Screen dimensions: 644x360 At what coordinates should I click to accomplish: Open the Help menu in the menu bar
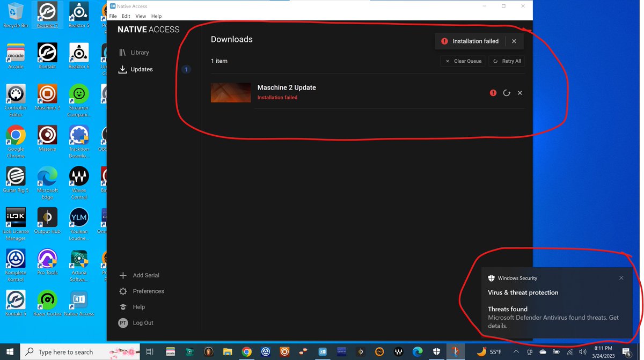coord(156,16)
